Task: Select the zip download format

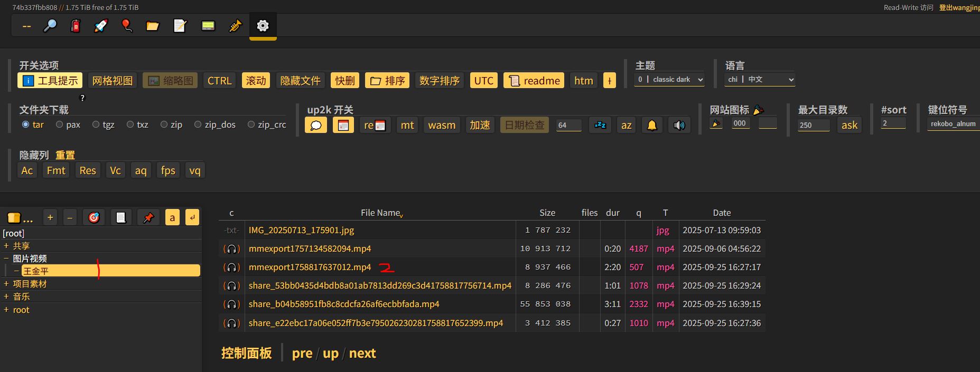Action: coord(164,125)
